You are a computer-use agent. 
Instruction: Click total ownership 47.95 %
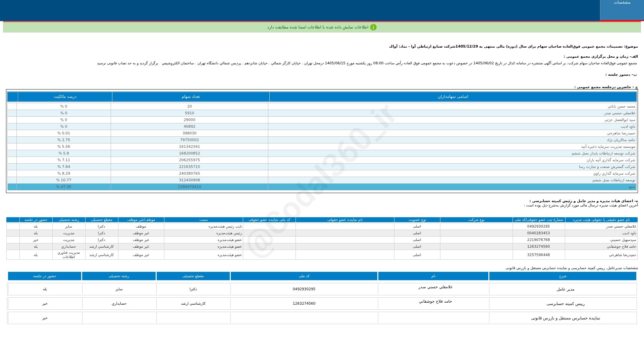coord(64,187)
